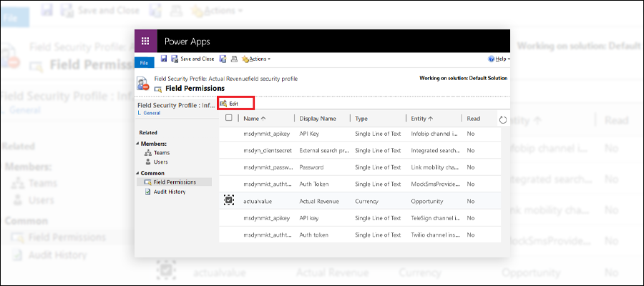Sort by the Read column header
This screenshot has height=286, width=644.
click(x=473, y=119)
